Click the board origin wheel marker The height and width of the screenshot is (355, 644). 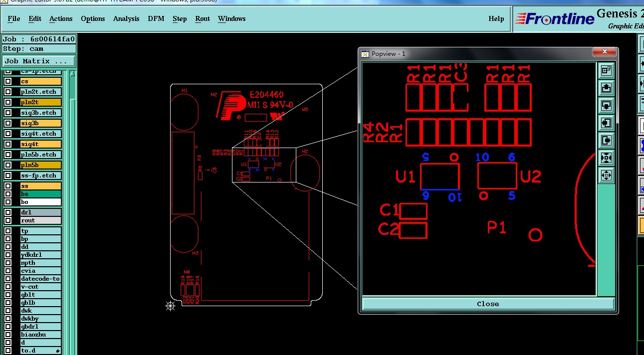point(170,306)
